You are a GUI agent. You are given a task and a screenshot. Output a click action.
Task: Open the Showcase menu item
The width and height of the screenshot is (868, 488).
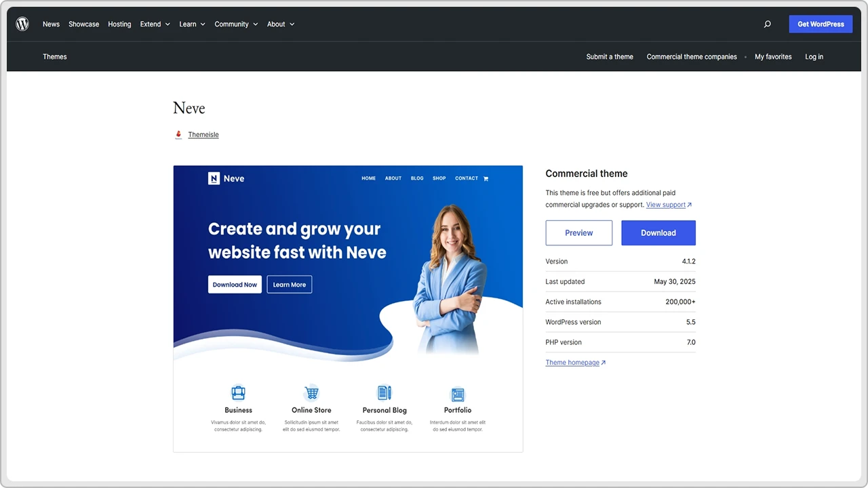(83, 24)
